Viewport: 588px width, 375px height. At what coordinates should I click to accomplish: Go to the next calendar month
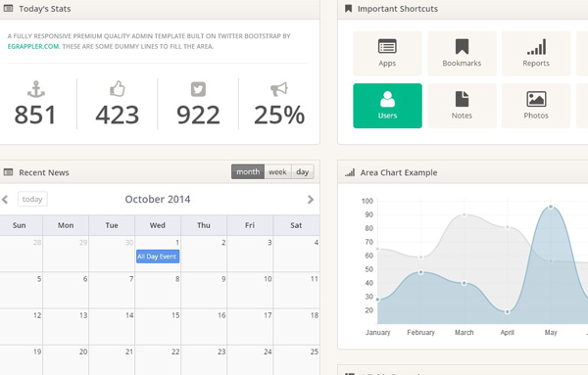(311, 200)
